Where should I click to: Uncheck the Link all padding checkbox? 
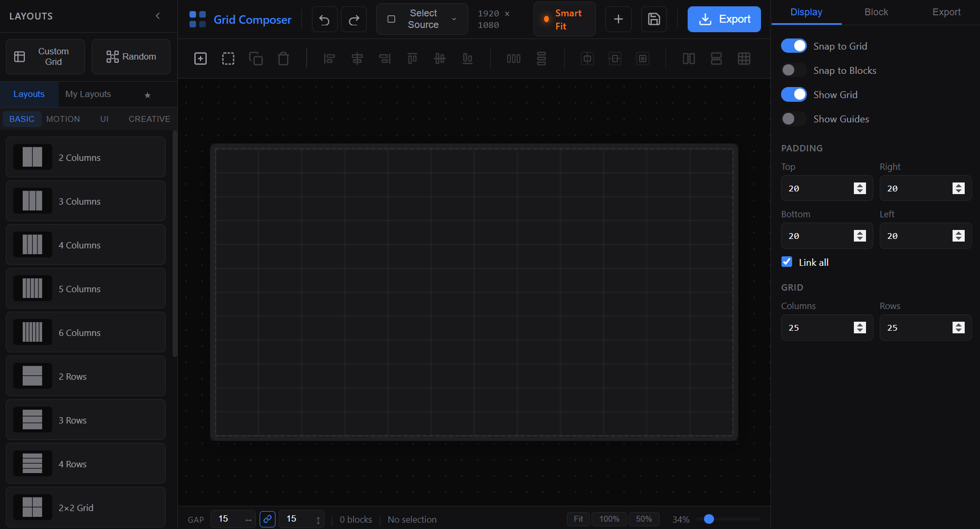[x=786, y=262]
